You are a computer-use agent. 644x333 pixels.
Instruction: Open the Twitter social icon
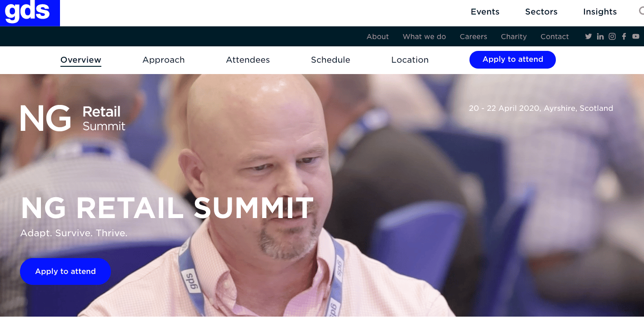tap(589, 36)
